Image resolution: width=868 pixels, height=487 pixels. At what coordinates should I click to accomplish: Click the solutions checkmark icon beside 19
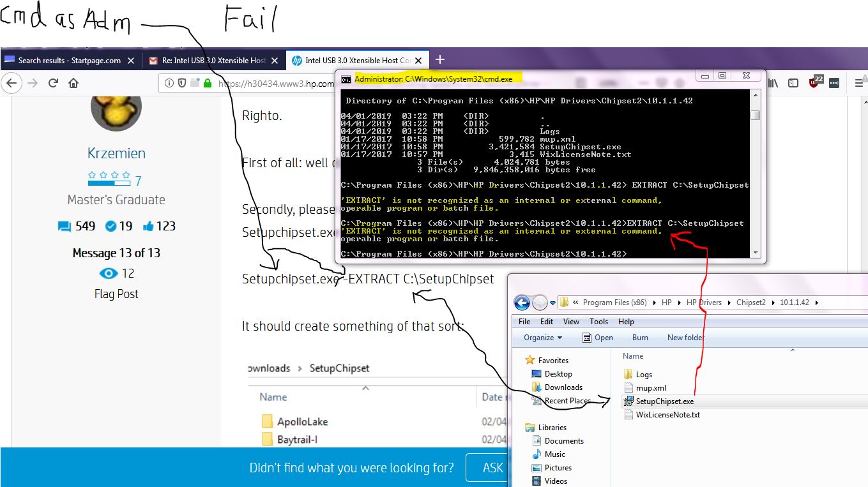coord(110,226)
